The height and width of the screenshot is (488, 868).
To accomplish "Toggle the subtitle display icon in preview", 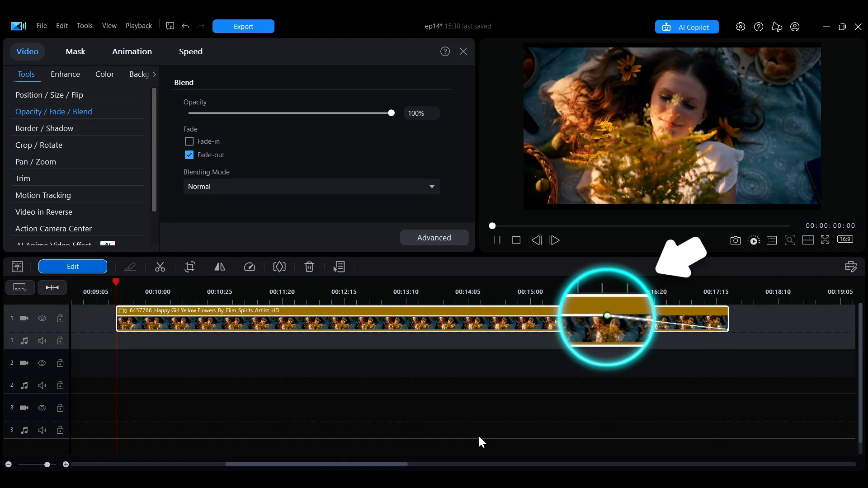I will [x=772, y=240].
